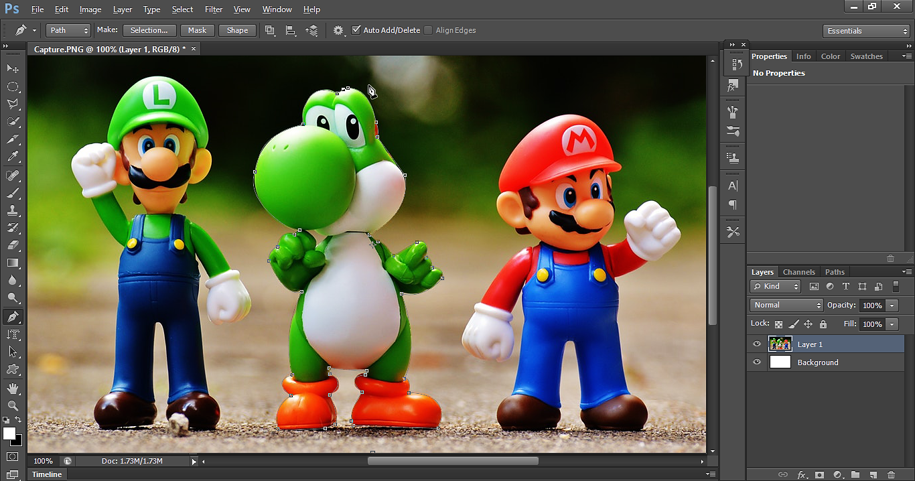Open the Opacity slider dropdown arrow
The image size is (915, 481).
pyautogui.click(x=892, y=305)
